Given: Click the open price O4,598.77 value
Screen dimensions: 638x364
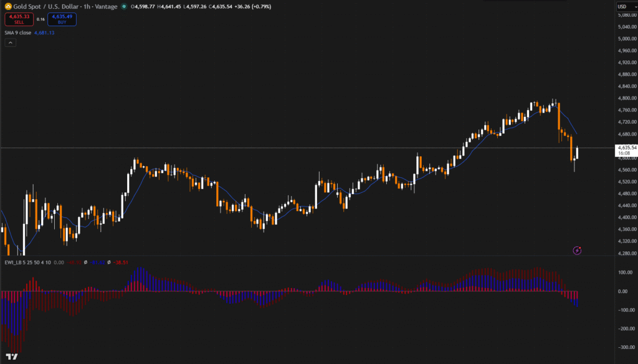Looking at the screenshot, I should point(143,6).
